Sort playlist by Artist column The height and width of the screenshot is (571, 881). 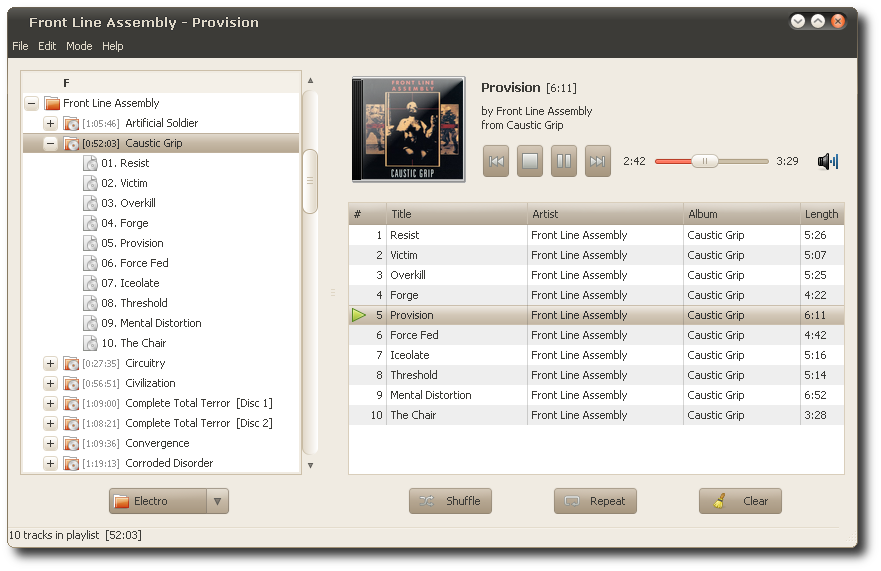605,214
